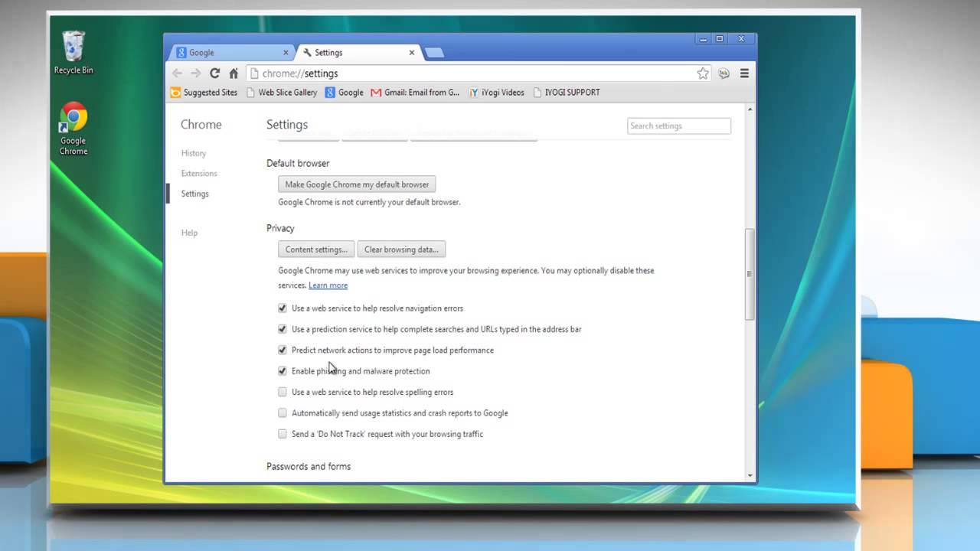The image size is (980, 551).
Task: Enable web service for spelling errors
Action: 283,392
